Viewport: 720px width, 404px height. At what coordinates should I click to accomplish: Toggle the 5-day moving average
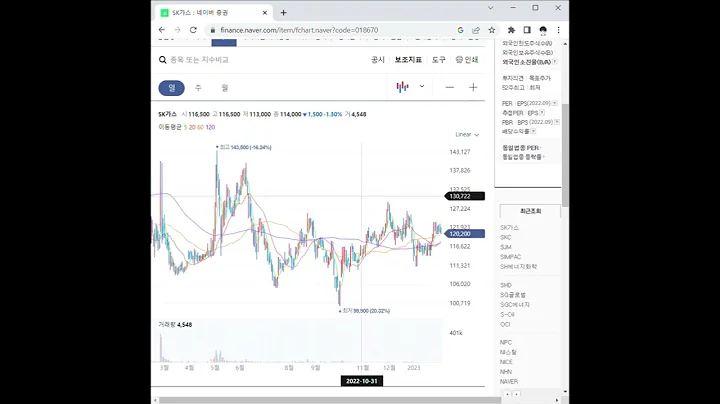(186, 127)
